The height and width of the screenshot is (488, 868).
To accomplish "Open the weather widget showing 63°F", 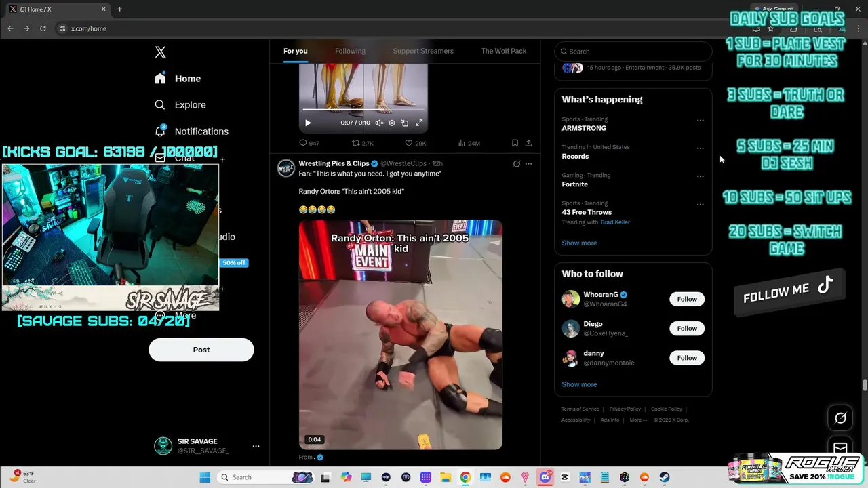I will click(x=23, y=477).
